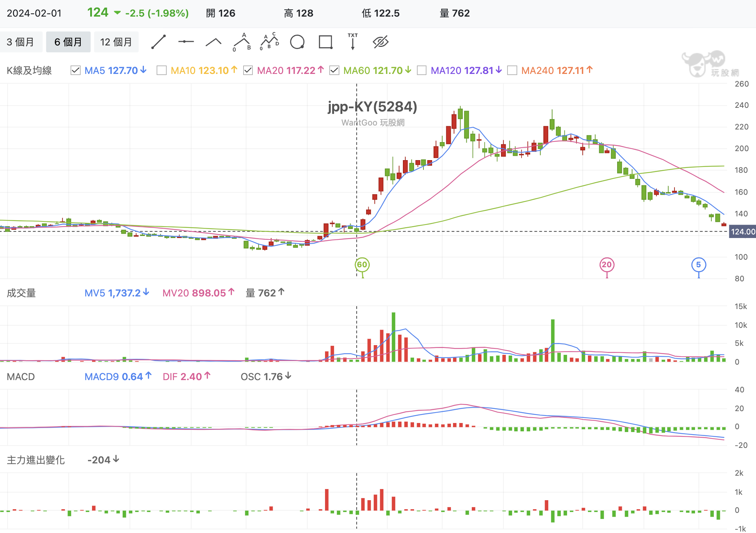The height and width of the screenshot is (533, 756).
Task: Switch to the 3 個月 range tab
Action: (x=21, y=42)
